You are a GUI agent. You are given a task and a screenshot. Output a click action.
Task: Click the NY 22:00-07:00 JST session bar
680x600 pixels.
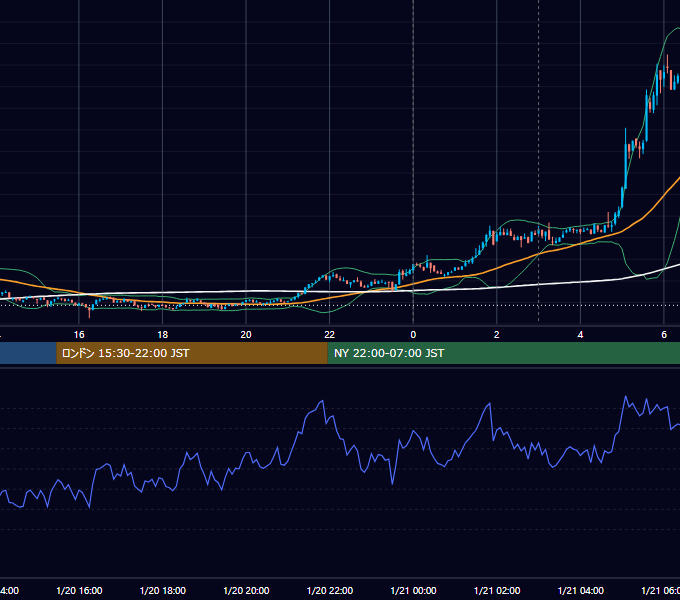pyautogui.click(x=503, y=353)
